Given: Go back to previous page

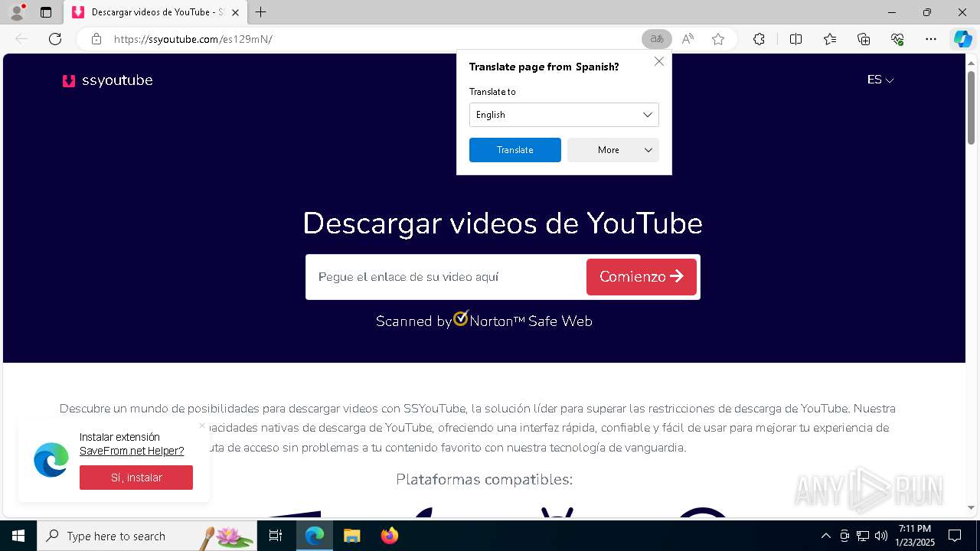Looking at the screenshot, I should point(21,39).
